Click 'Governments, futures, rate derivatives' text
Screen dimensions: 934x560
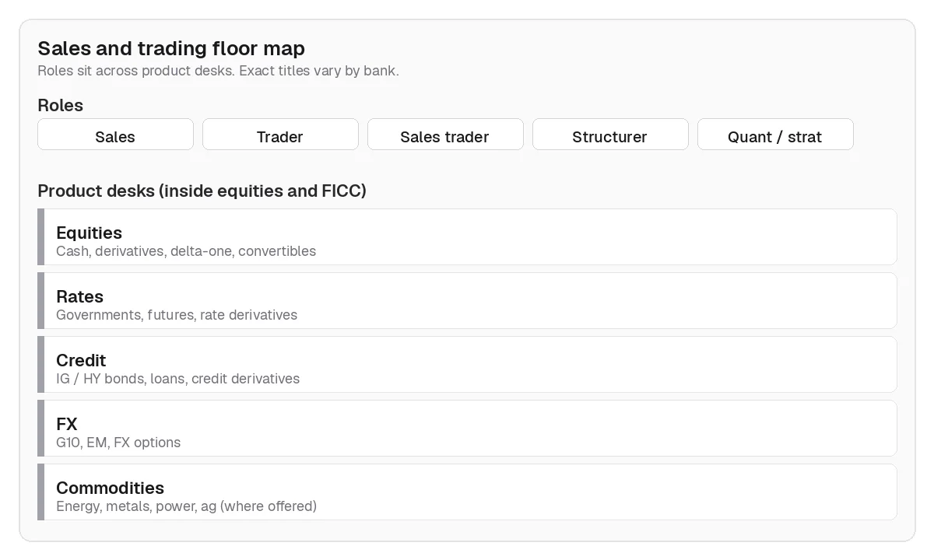tap(177, 315)
